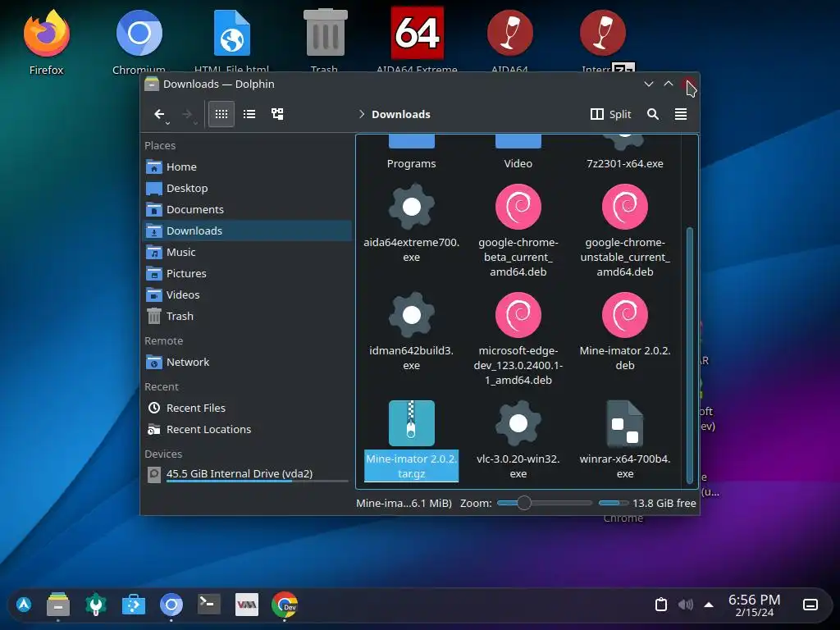Open Network under Remote
Image resolution: width=840 pixels, height=630 pixels.
pyautogui.click(x=248, y=362)
